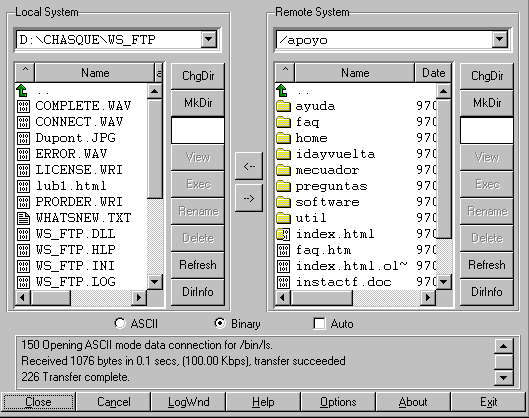The height and width of the screenshot is (418, 529).
Task: Select the software folder icon
Action: click(283, 202)
